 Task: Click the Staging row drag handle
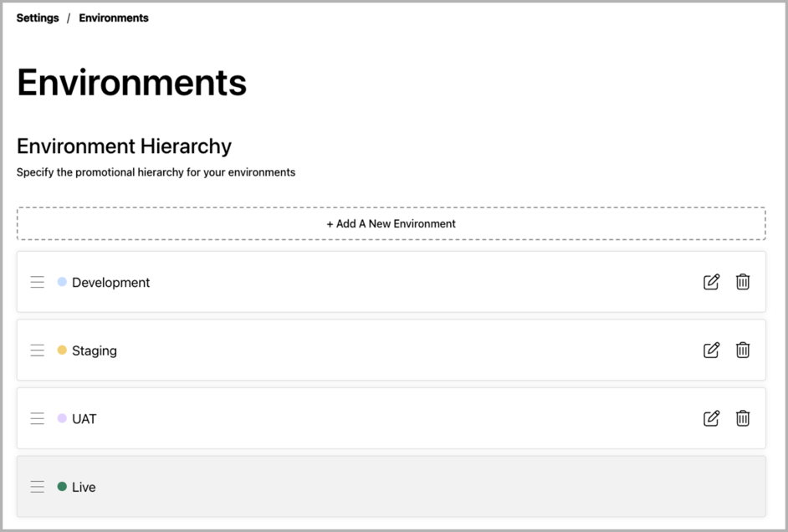37,350
